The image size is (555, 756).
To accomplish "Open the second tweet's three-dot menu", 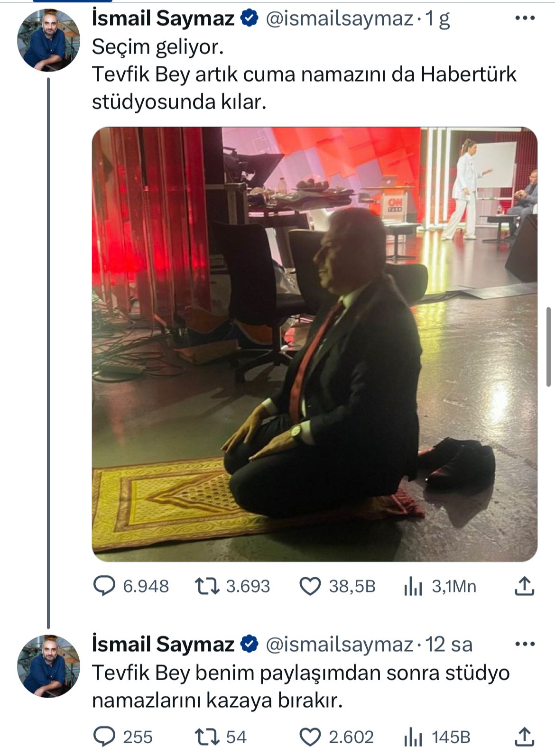I will coord(525,644).
